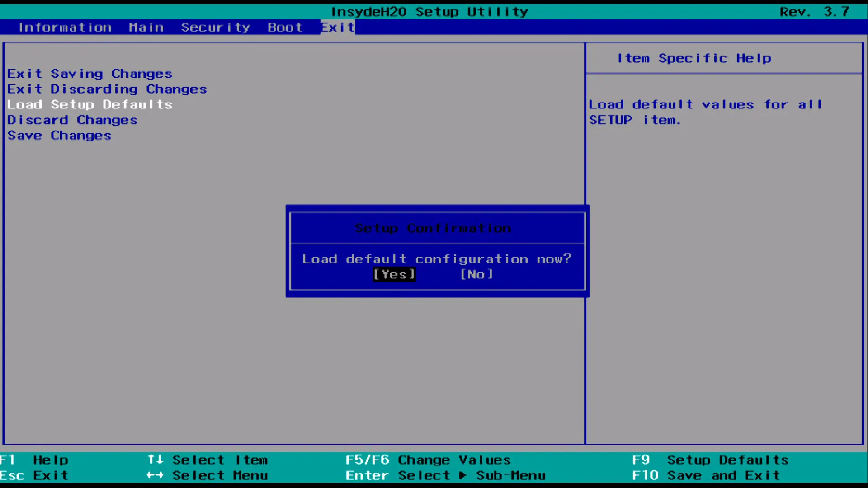The width and height of the screenshot is (868, 488).
Task: Select Save Changes option
Action: (59, 135)
